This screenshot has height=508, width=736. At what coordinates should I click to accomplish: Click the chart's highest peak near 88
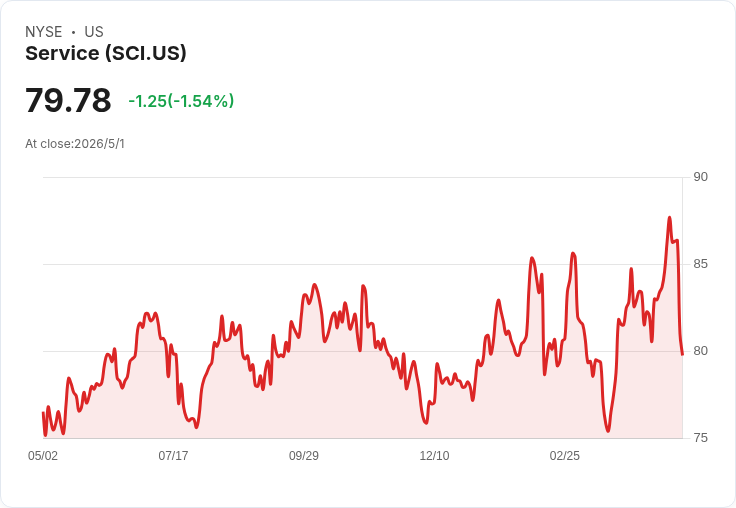coord(669,217)
